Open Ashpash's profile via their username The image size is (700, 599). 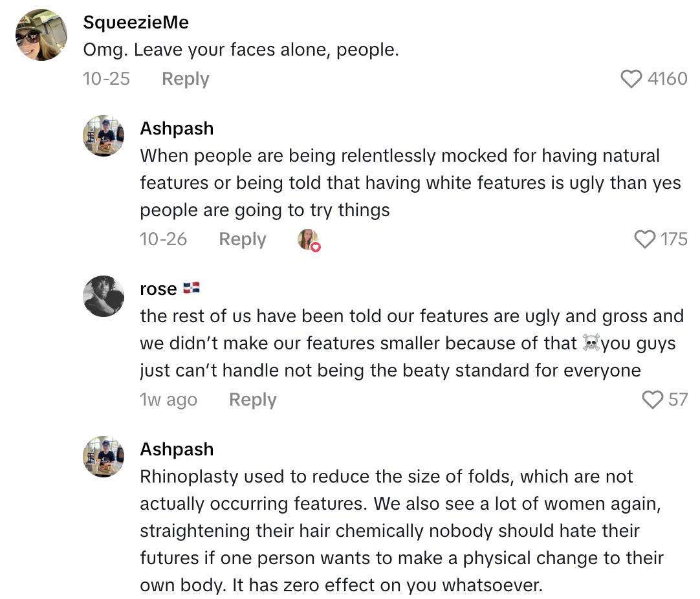[x=177, y=128]
